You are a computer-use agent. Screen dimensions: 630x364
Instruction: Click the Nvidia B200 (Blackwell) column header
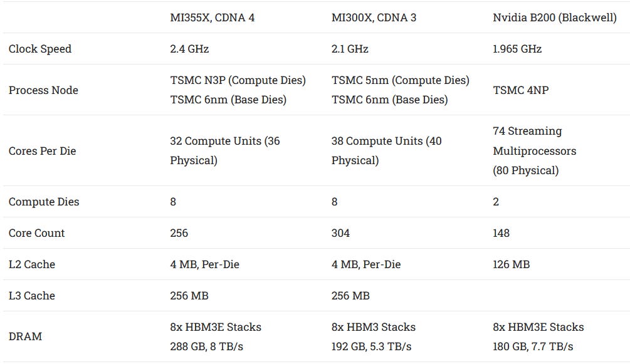tap(555, 18)
